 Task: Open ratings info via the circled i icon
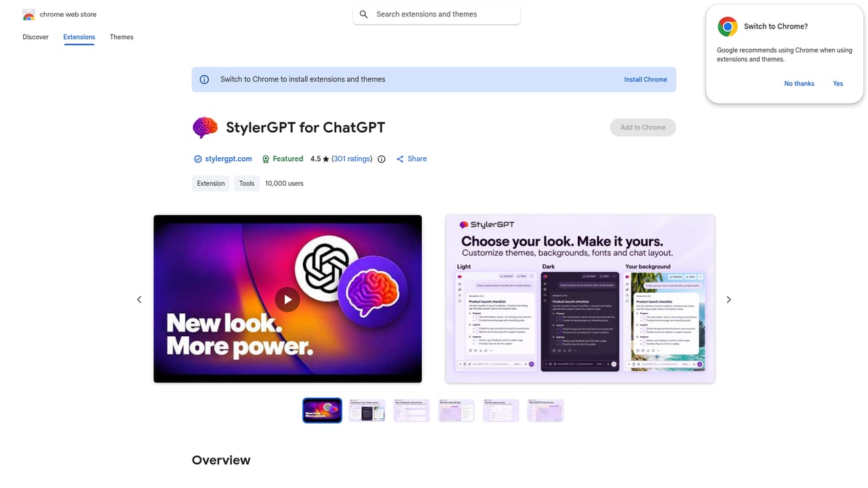(381, 159)
